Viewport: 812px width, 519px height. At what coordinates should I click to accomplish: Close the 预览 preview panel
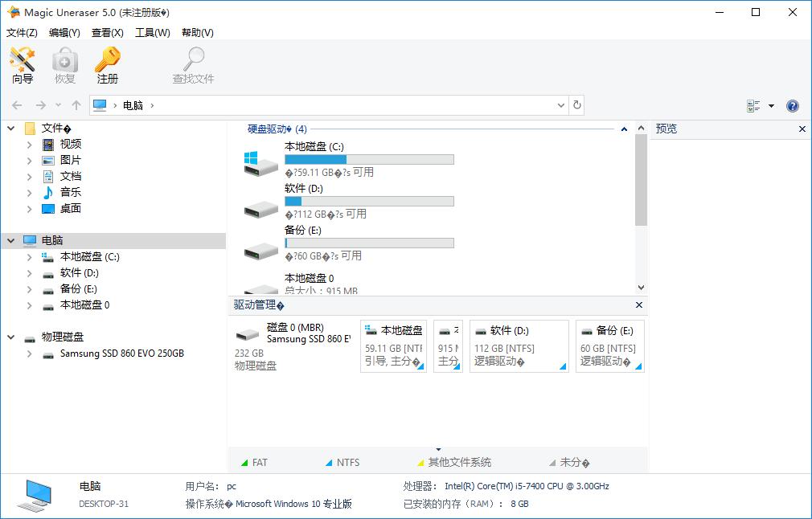(x=802, y=129)
